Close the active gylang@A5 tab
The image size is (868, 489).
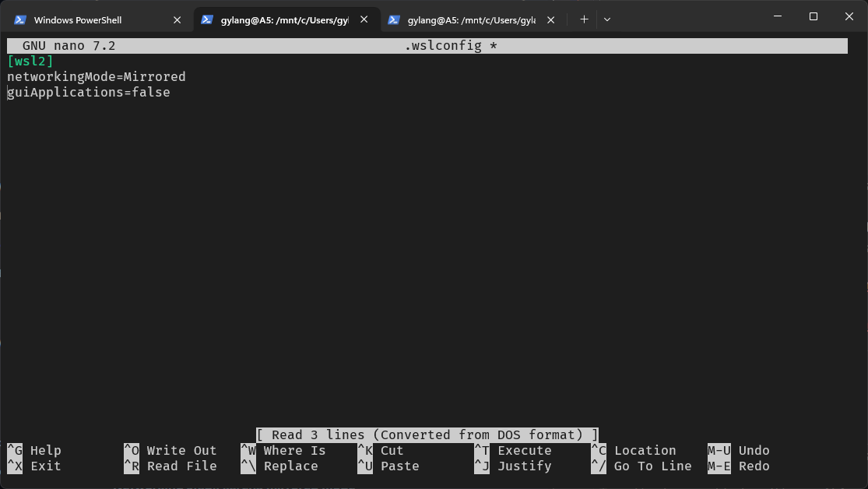364,19
